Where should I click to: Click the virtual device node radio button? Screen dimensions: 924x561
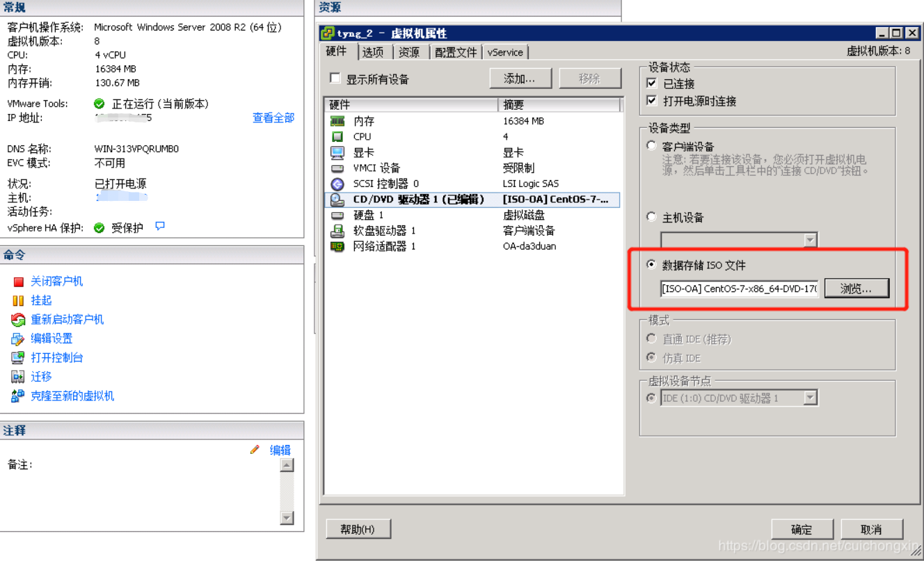pyautogui.click(x=651, y=398)
